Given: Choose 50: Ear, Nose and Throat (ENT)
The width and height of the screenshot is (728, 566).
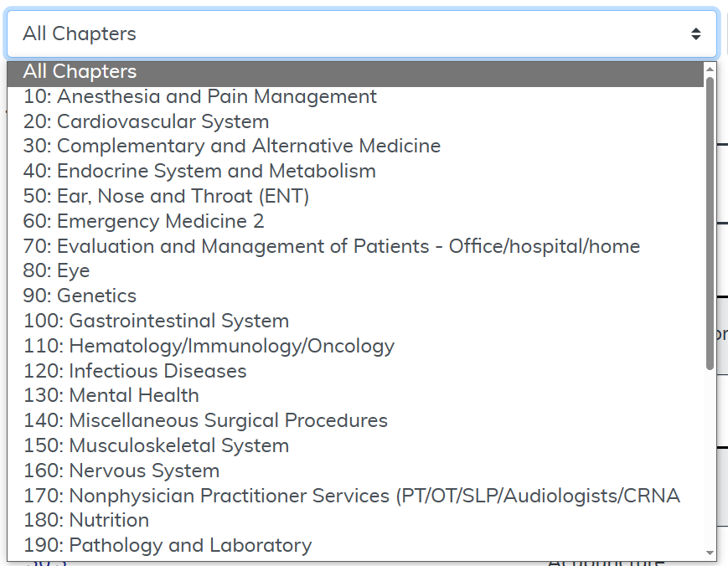Looking at the screenshot, I should (x=166, y=197).
